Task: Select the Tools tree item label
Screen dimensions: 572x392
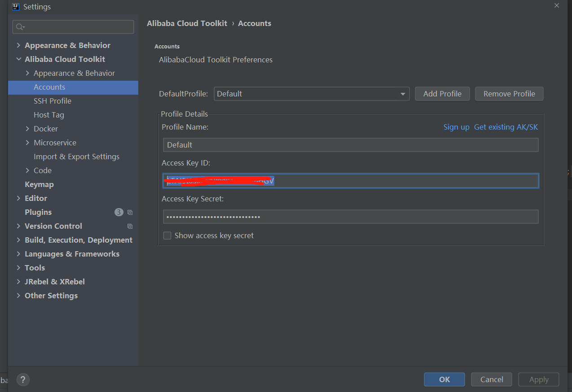Action: coord(35,268)
